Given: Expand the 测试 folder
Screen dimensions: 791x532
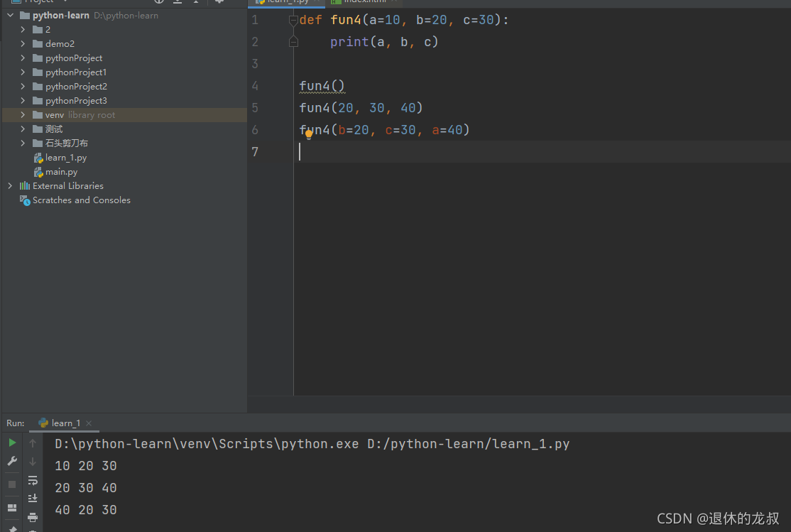Looking at the screenshot, I should pyautogui.click(x=23, y=129).
